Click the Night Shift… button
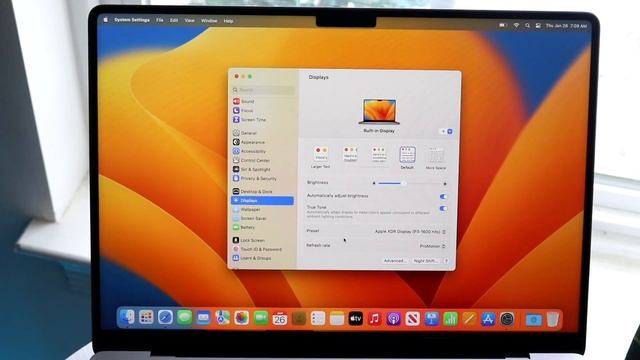The image size is (640, 360). tap(425, 261)
